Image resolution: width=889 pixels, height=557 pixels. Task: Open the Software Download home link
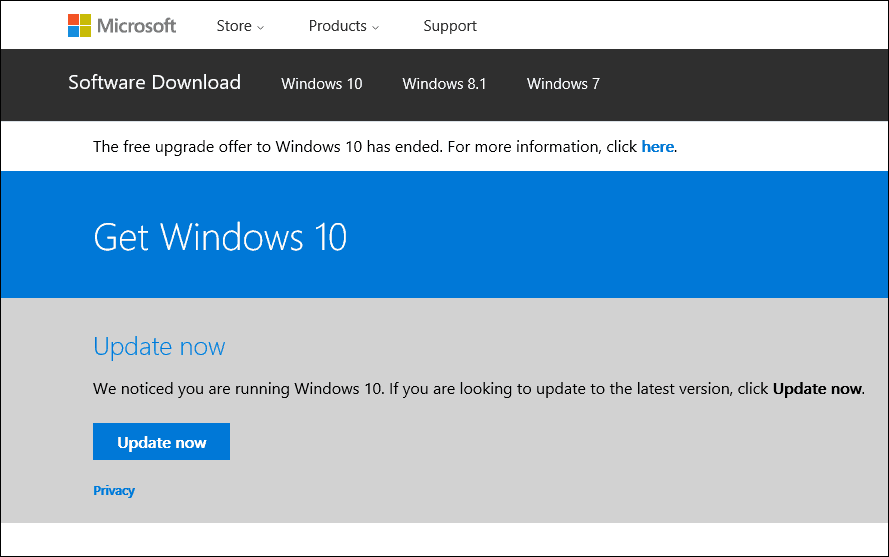(154, 82)
